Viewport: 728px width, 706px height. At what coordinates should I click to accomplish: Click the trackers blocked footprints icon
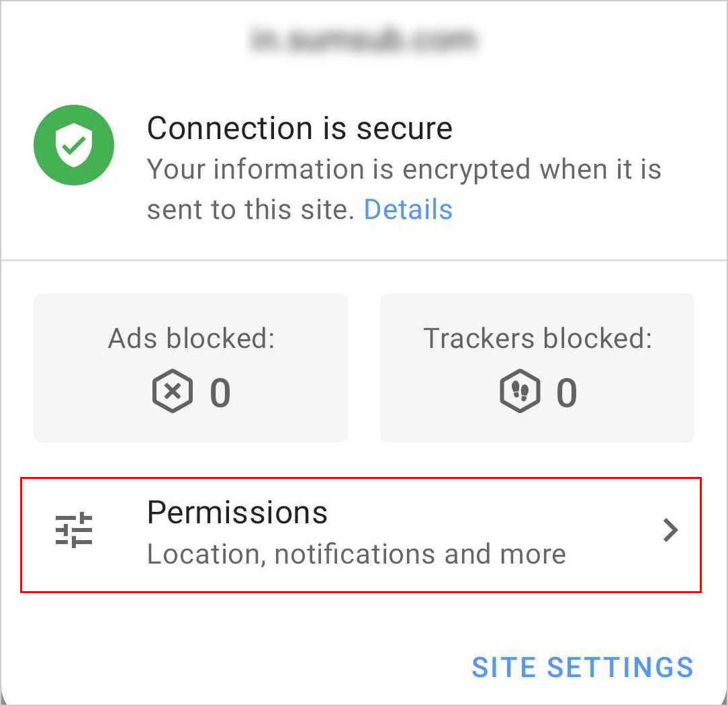pos(520,392)
